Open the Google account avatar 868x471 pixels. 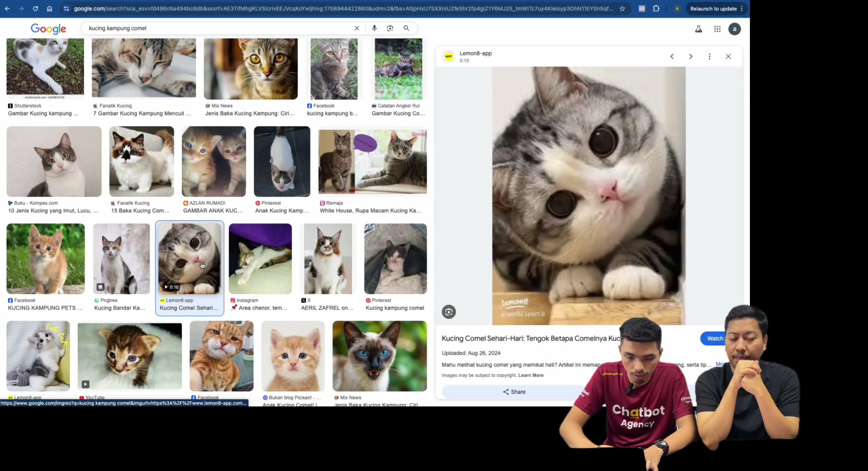click(x=735, y=29)
